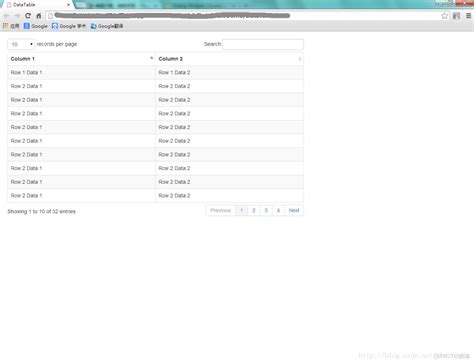This screenshot has height=363, width=474.
Task: Open the apps grid bookmark shortcut
Action: tap(11, 26)
